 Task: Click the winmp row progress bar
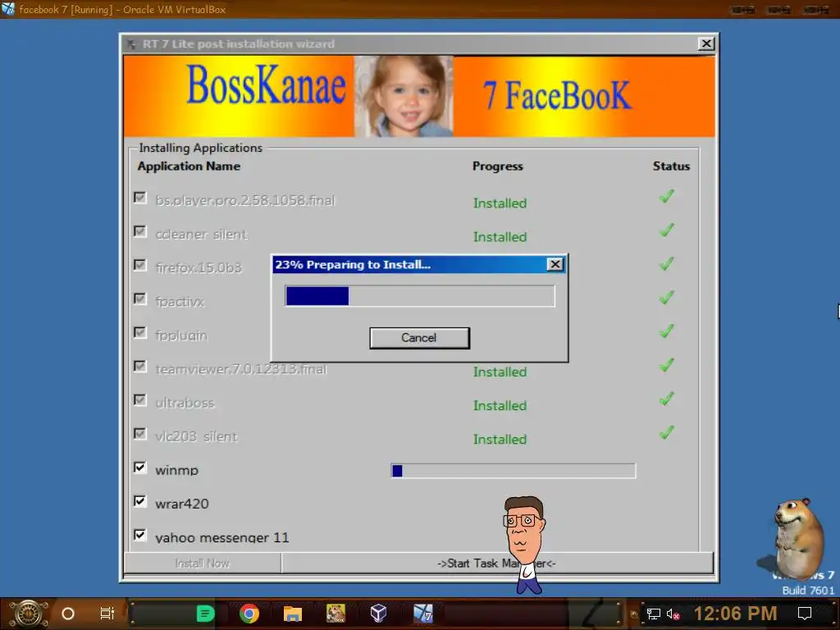[514, 471]
